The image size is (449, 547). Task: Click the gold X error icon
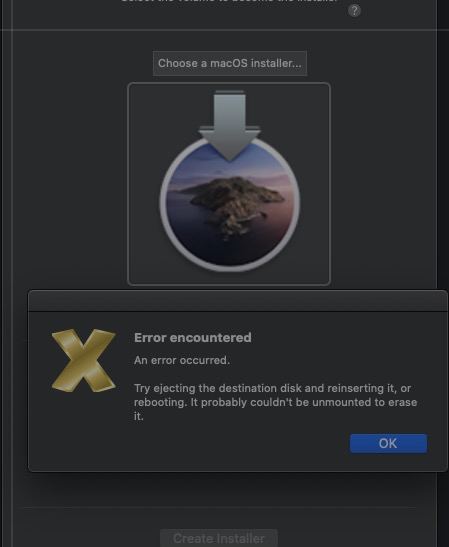(x=83, y=360)
